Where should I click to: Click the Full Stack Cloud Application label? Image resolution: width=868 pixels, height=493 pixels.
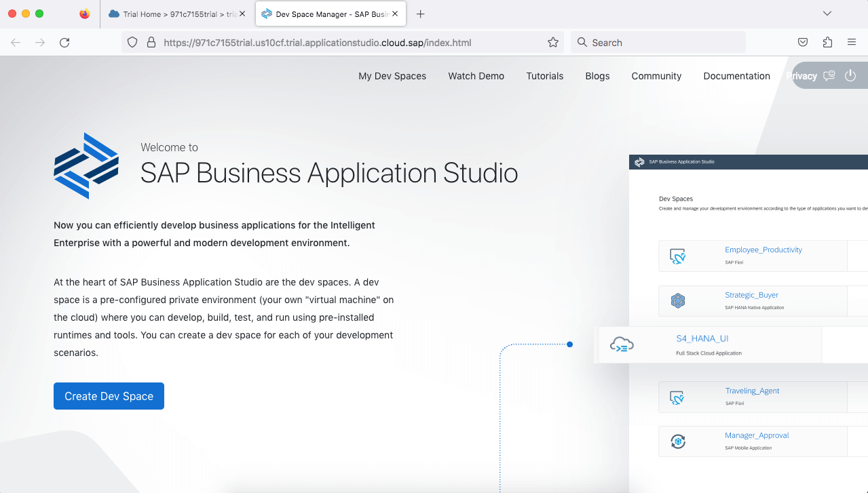point(709,353)
